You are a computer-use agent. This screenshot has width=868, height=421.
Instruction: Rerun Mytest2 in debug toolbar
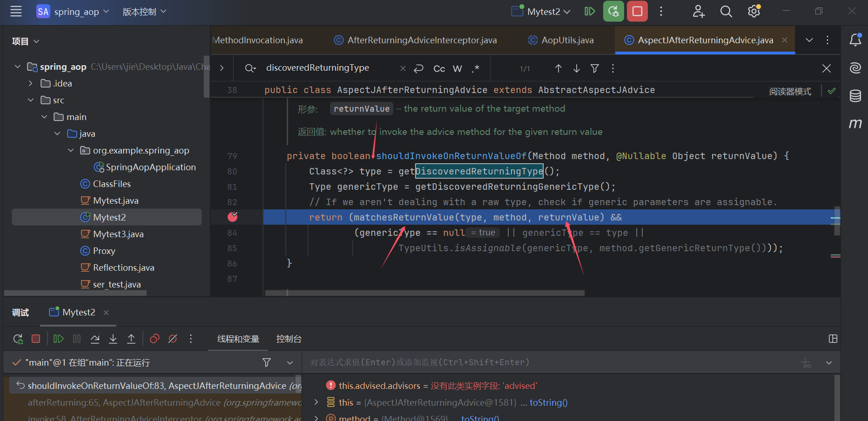click(18, 339)
